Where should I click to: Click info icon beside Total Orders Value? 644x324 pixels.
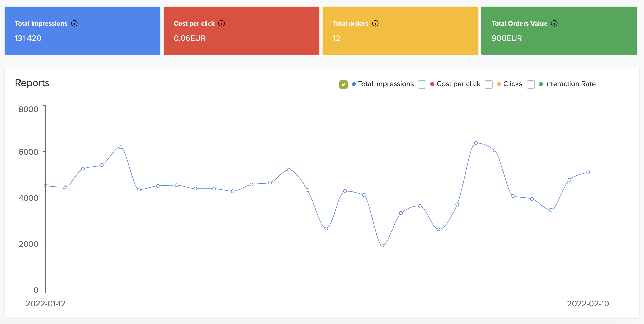click(x=554, y=23)
